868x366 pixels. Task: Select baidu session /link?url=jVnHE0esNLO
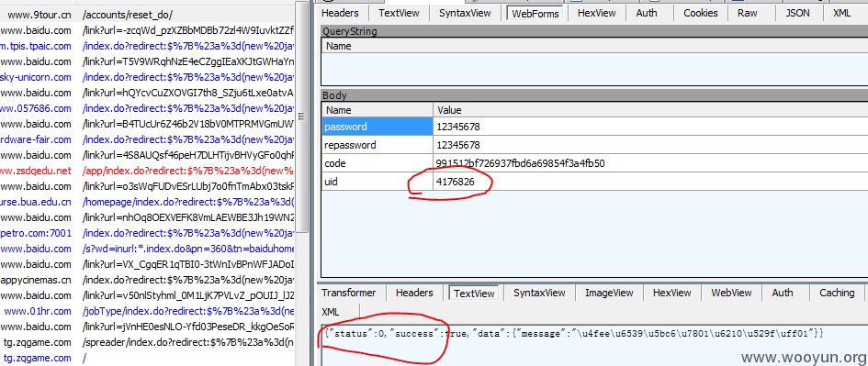coord(147,327)
